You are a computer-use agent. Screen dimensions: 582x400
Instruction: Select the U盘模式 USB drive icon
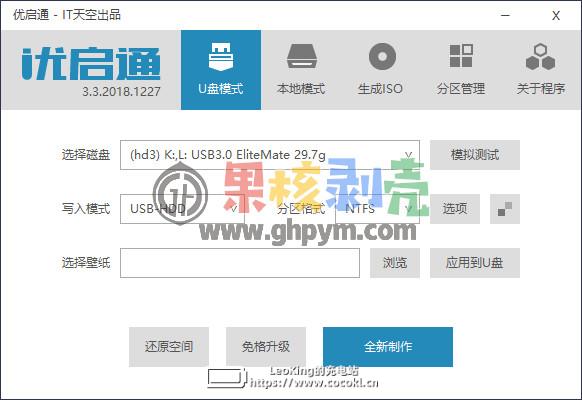pyautogui.click(x=221, y=57)
